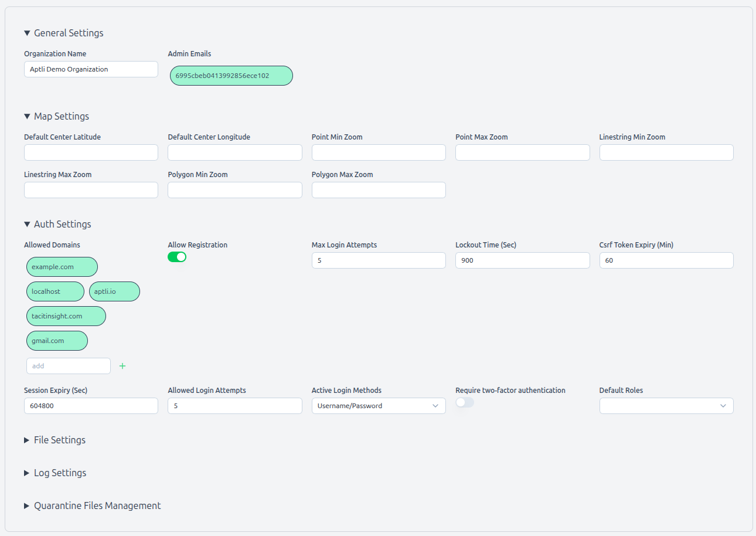This screenshot has height=536, width=756.
Task: Click the Default Center Latitude field
Action: (x=91, y=152)
